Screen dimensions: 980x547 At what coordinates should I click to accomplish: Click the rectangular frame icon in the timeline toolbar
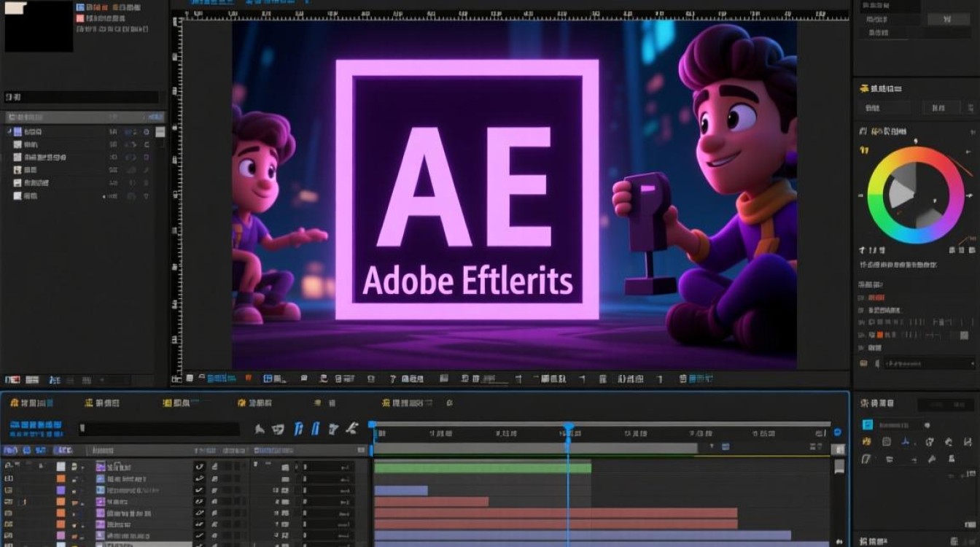pos(277,430)
